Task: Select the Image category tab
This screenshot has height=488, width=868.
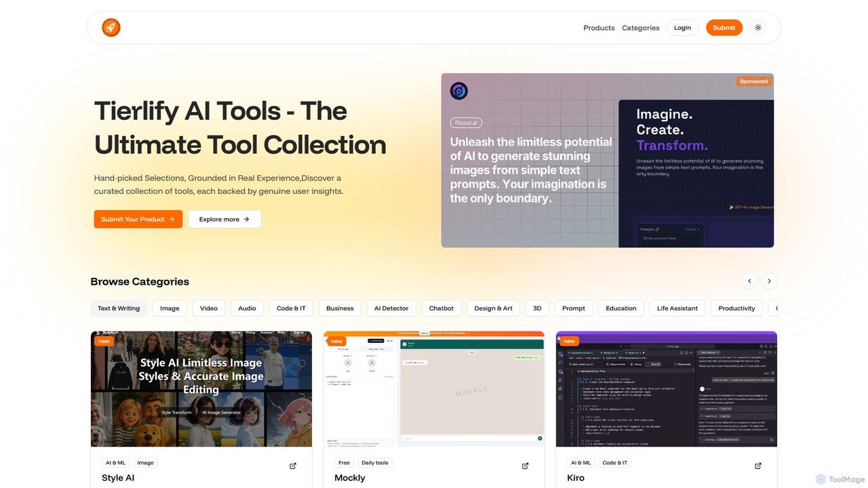Action: point(170,308)
